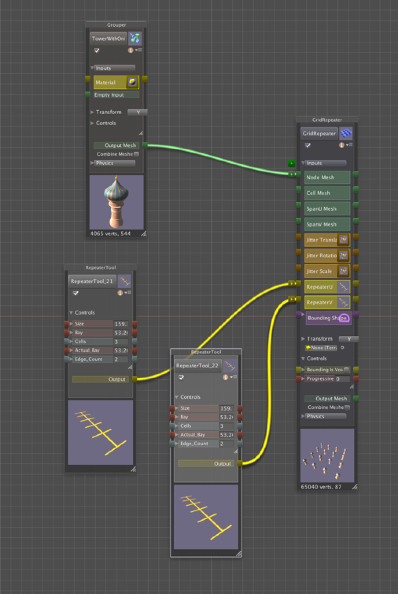
Task: Click the Jitter Translation tool icon
Action: pyautogui.click(x=343, y=240)
